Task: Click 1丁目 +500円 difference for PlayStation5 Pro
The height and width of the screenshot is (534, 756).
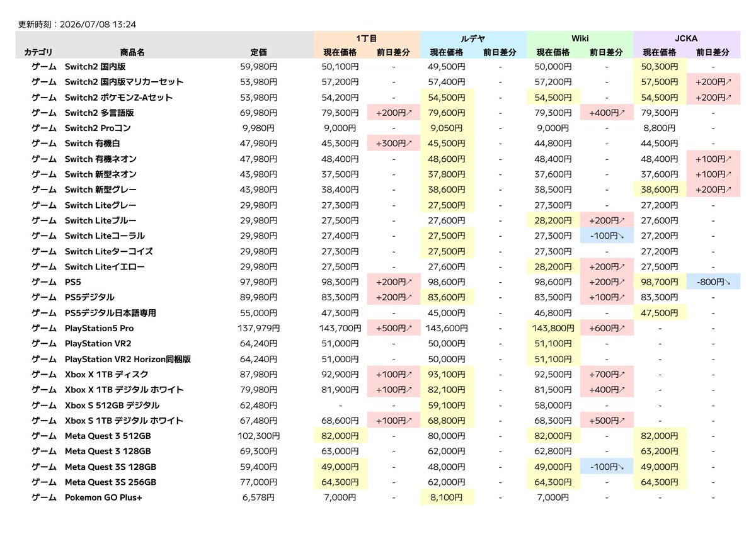Action: (394, 328)
